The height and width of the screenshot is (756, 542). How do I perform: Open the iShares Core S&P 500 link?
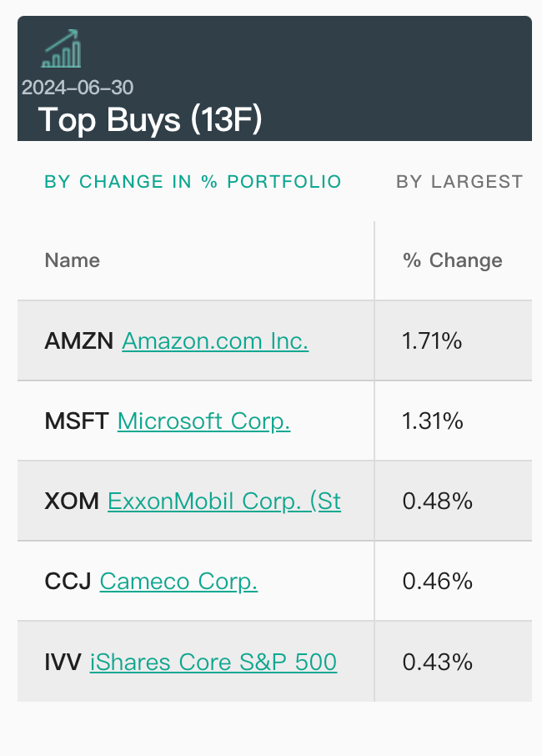point(213,663)
